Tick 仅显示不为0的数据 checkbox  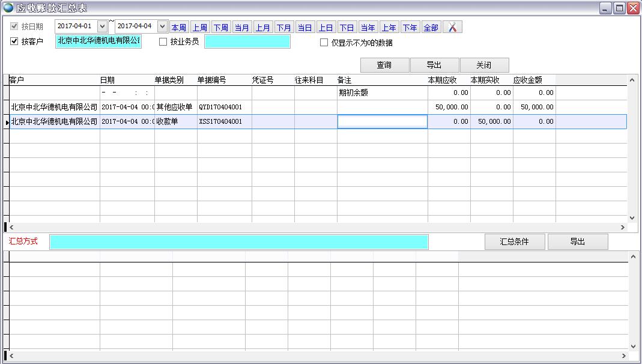click(324, 43)
